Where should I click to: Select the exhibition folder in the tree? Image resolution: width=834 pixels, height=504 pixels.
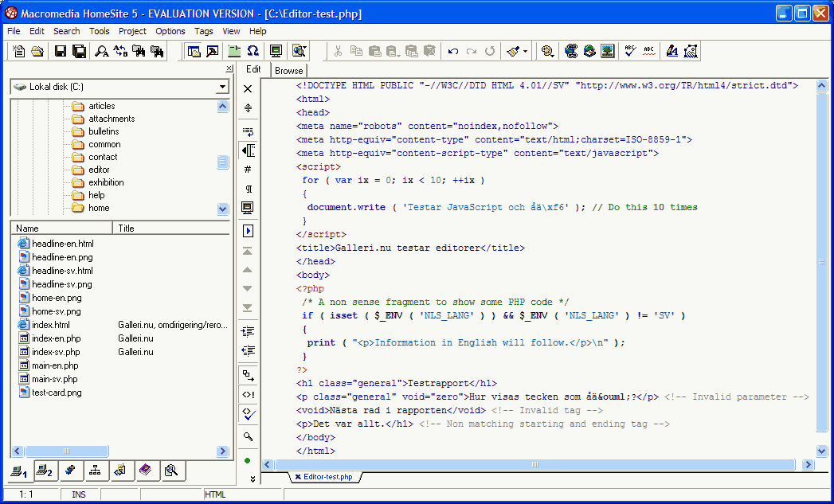[x=106, y=182]
